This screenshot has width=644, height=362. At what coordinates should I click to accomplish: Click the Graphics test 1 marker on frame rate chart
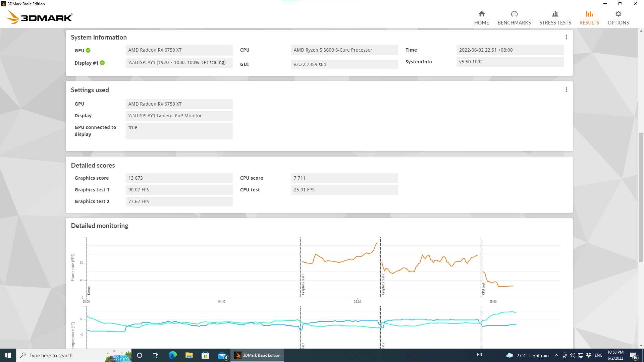(x=303, y=284)
